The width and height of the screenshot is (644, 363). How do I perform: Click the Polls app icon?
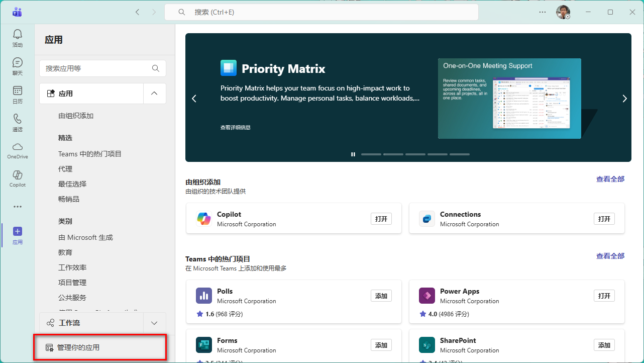pyautogui.click(x=204, y=296)
